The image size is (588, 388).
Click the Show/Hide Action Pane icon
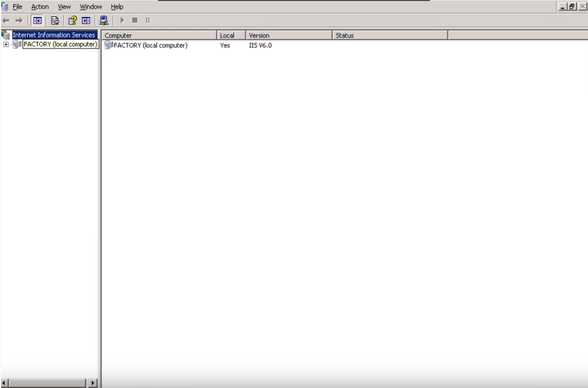point(86,21)
